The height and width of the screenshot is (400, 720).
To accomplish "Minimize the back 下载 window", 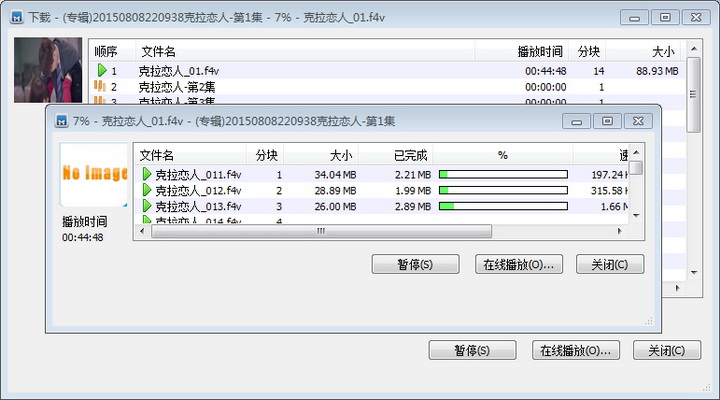I will coord(634,17).
